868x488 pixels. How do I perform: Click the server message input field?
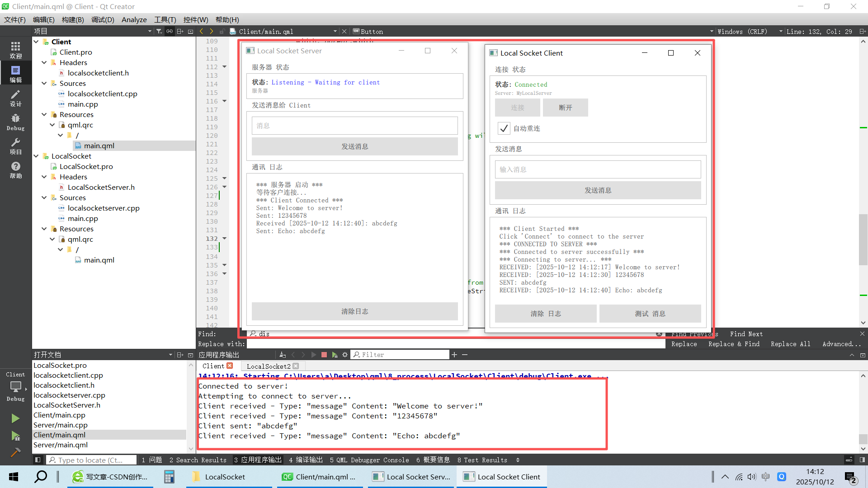point(354,126)
